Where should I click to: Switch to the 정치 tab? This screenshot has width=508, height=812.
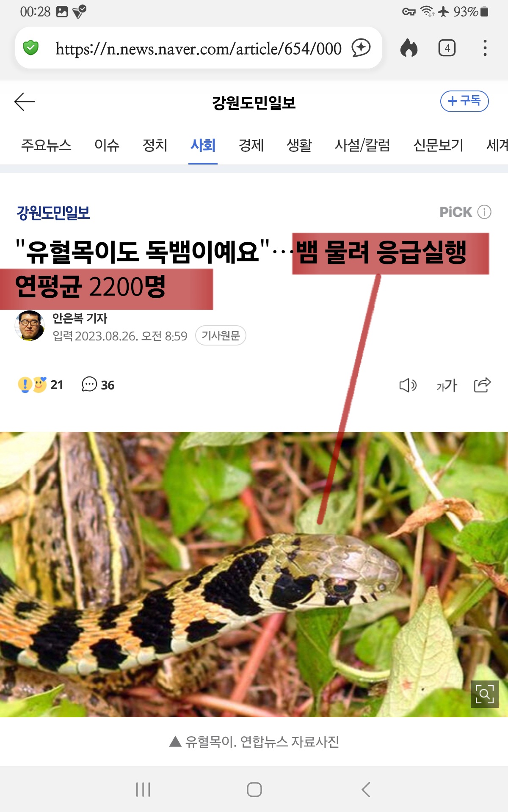(155, 145)
